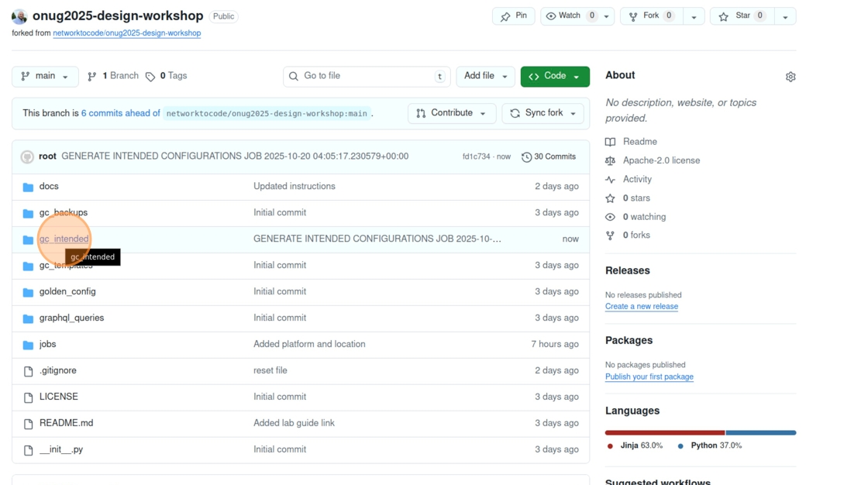Click the graphql_queries folder icon
Viewport: 868px width, 485px height.
click(28, 319)
